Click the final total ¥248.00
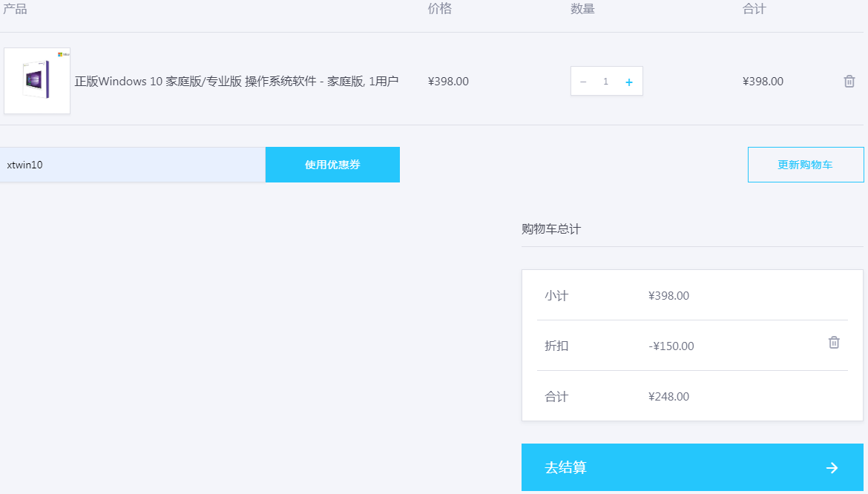Image resolution: width=868 pixels, height=494 pixels. coord(668,397)
